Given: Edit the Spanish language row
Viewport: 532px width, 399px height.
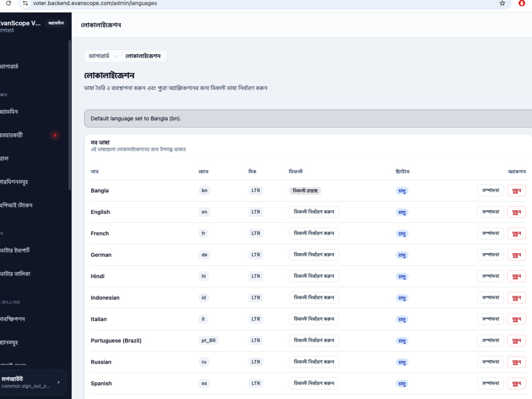Looking at the screenshot, I should 491,384.
